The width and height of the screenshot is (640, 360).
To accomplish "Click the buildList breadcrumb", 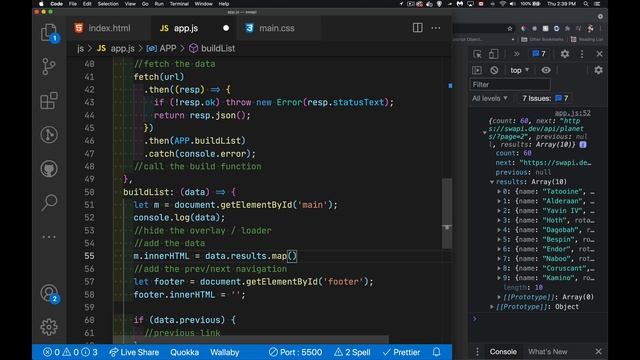I will click(x=212, y=49).
